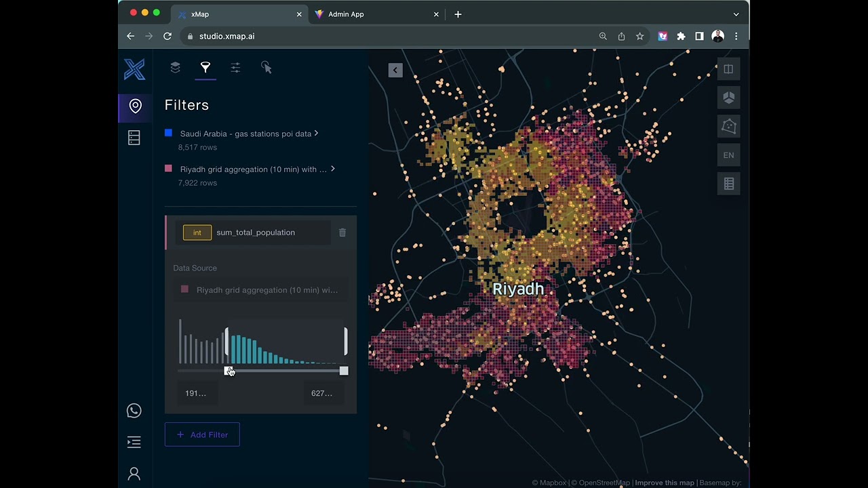Expand Riyadh grid aggregation dataset chevron
Screen dimensions: 868x488
pos(332,169)
